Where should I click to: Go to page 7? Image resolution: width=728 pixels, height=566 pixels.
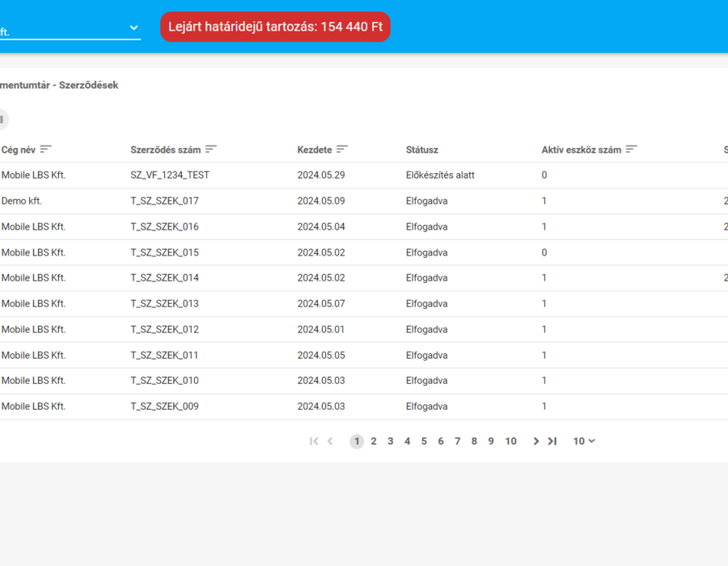457,441
